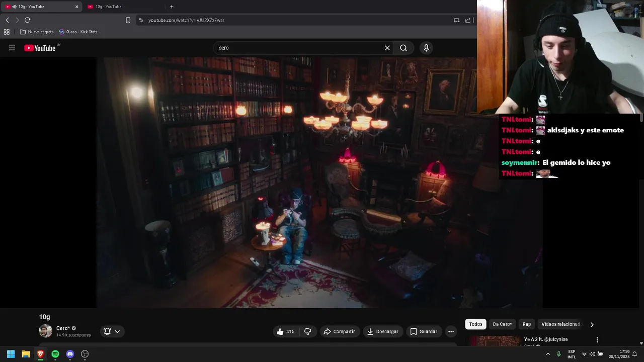Open site settings icon in the address bar
644x362 pixels.
click(141, 20)
